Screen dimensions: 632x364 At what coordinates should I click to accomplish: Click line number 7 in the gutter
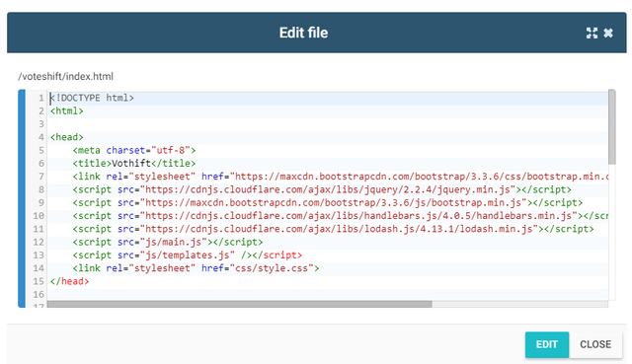pos(40,177)
